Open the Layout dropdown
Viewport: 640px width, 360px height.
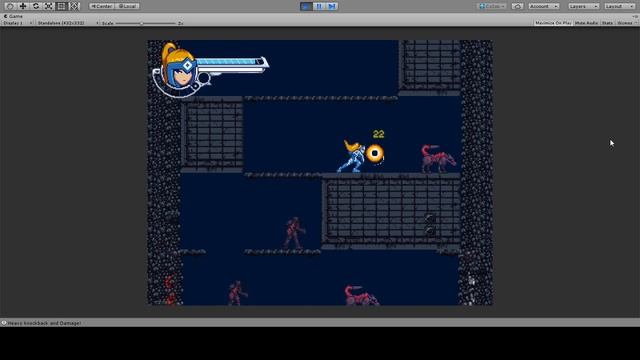(x=619, y=6)
